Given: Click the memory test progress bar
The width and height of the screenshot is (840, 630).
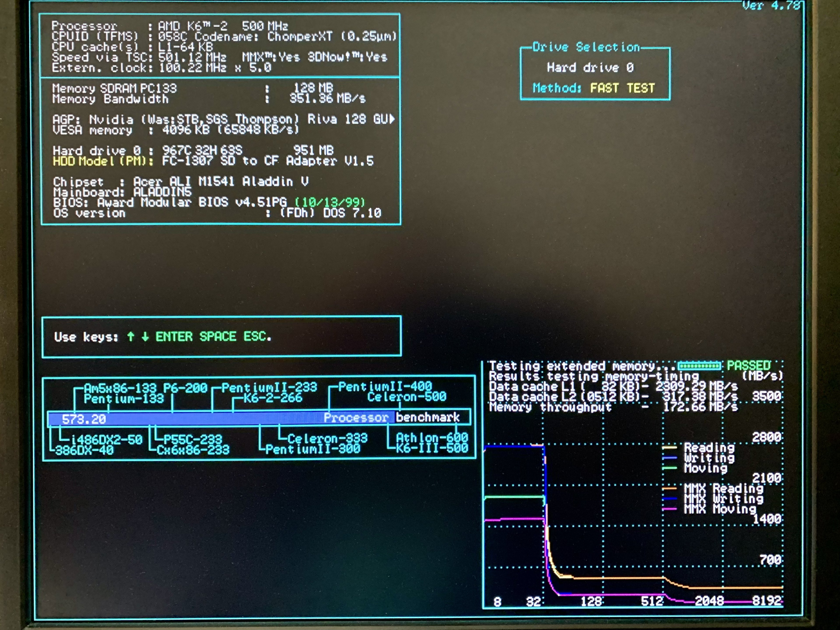Looking at the screenshot, I should coord(699,366).
